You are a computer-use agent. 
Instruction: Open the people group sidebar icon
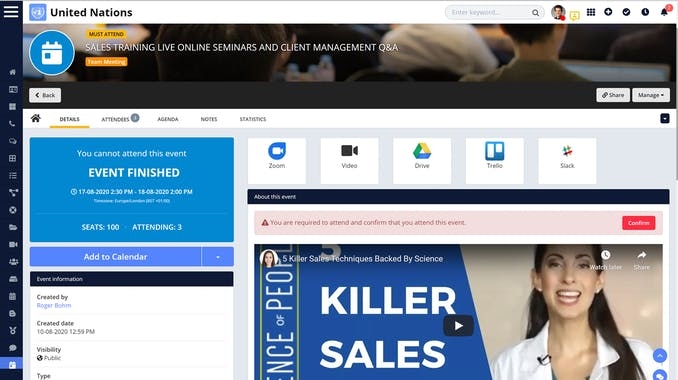pyautogui.click(x=13, y=262)
